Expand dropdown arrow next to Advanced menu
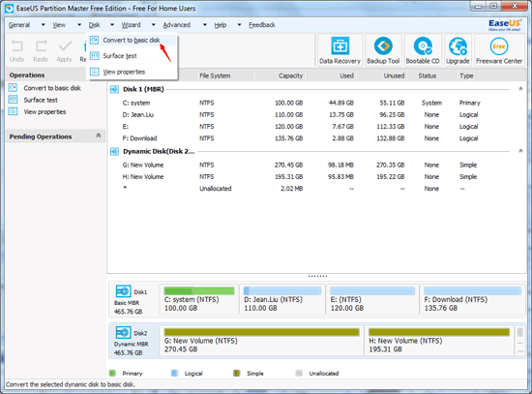532x394 pixels. 205,25
